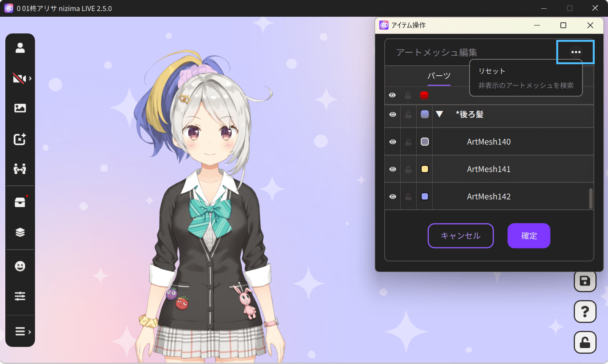Open the parameter sliders icon
The image size is (608, 364).
pyautogui.click(x=20, y=296)
